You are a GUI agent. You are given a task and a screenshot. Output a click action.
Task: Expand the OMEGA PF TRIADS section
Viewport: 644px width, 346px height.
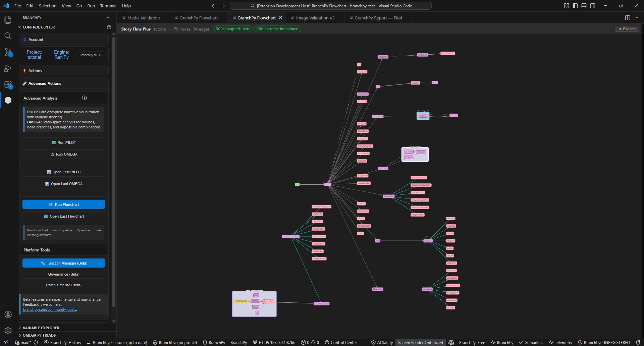coord(40,335)
